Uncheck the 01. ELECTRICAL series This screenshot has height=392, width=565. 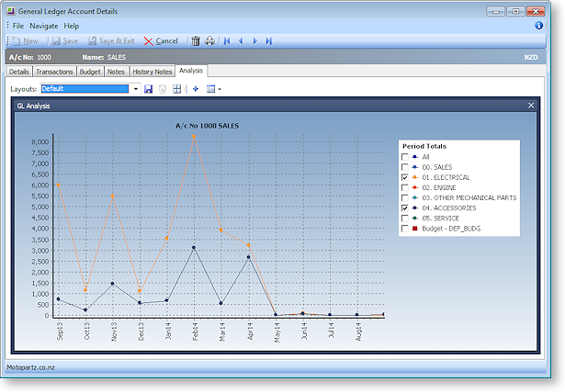[405, 177]
